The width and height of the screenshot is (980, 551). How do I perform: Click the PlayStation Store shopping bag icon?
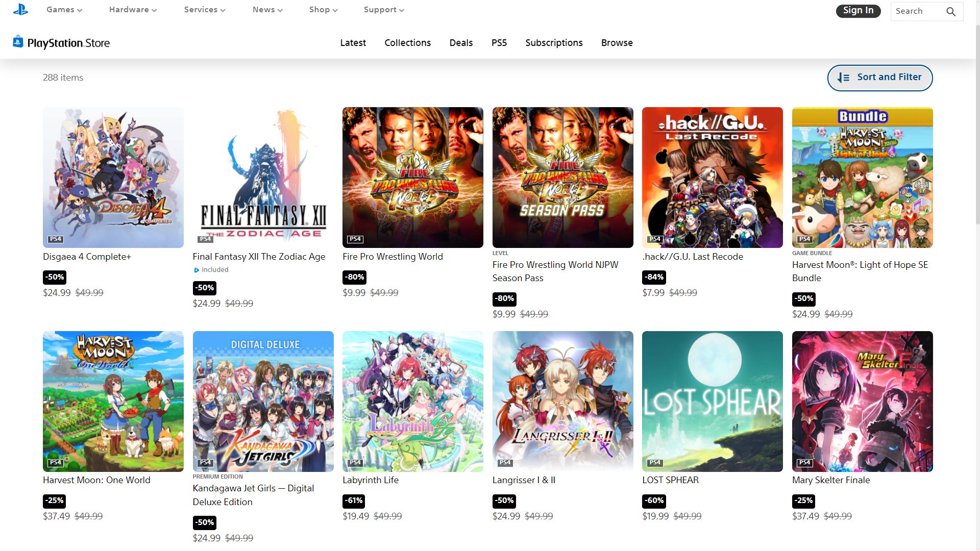tap(18, 42)
